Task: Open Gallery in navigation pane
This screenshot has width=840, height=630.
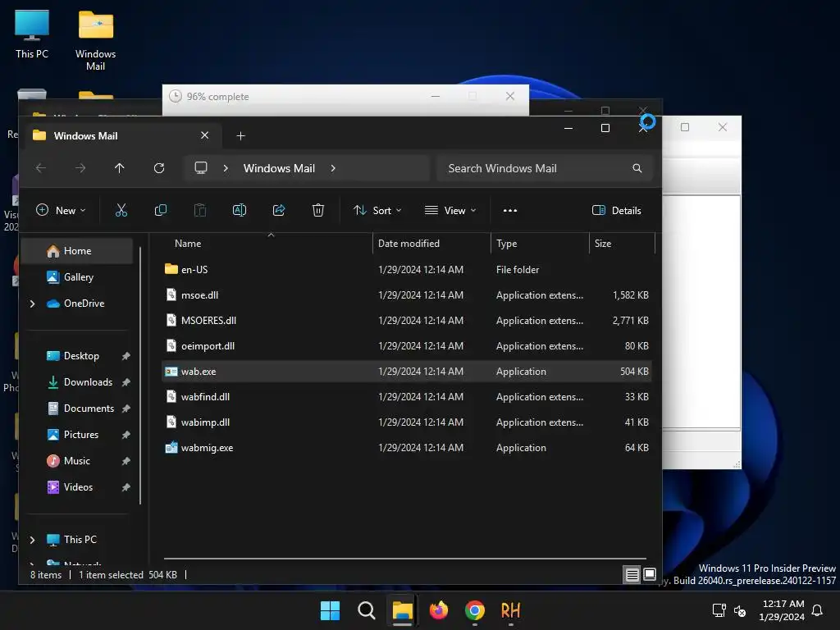Action: [77, 277]
